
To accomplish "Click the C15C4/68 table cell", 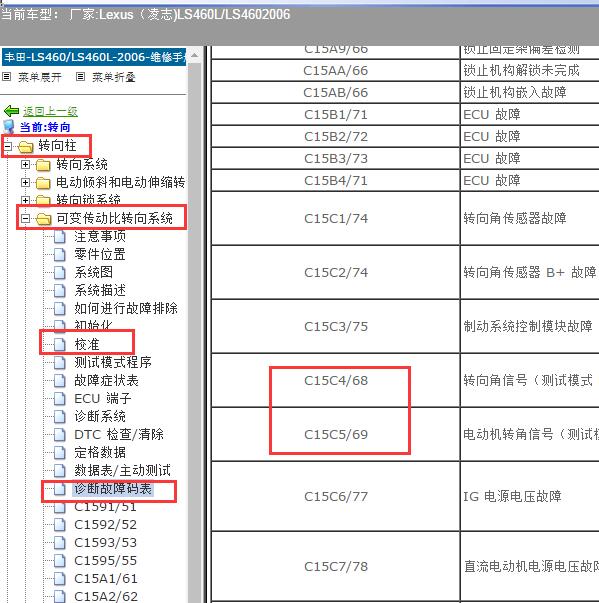I will tap(336, 380).
